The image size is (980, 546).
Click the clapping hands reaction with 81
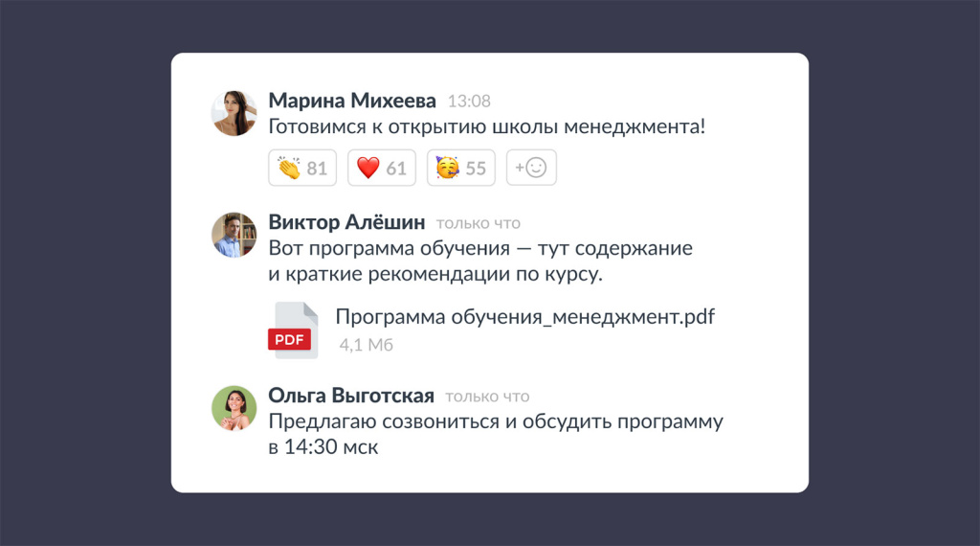click(302, 169)
